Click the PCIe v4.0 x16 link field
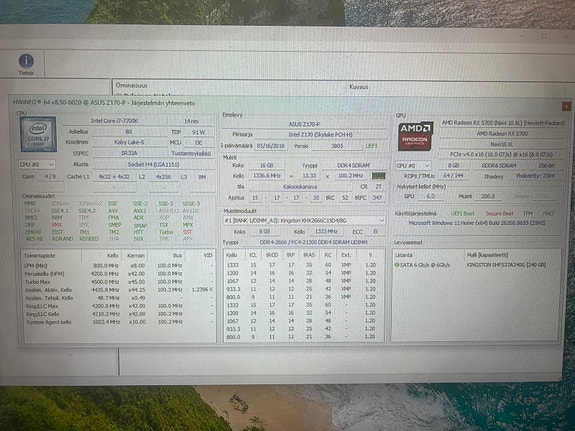This screenshot has width=575, height=431. (502, 154)
